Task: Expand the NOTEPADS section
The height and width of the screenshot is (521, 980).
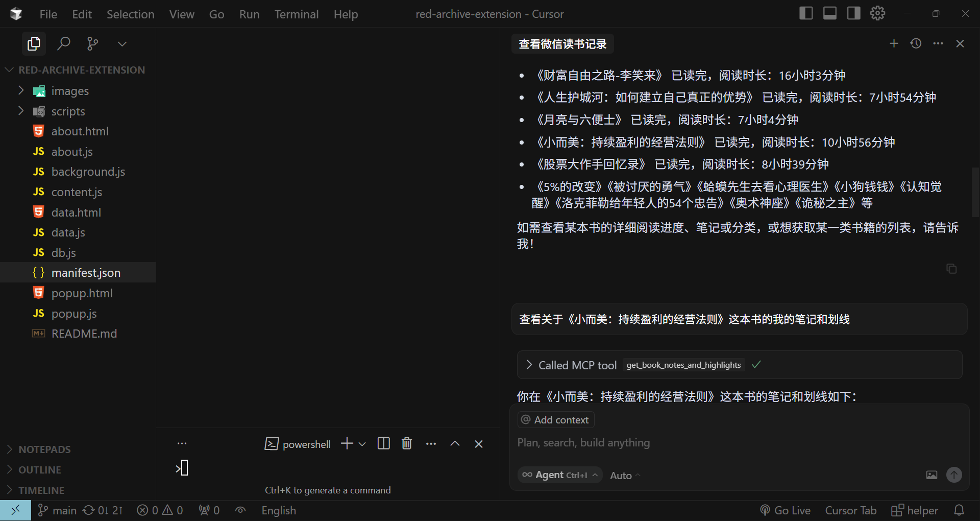Action: [78, 449]
